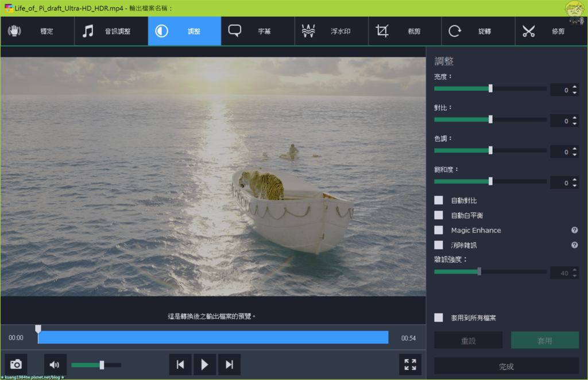Play the video preview
Screen dimensions: 588x380
click(204, 365)
